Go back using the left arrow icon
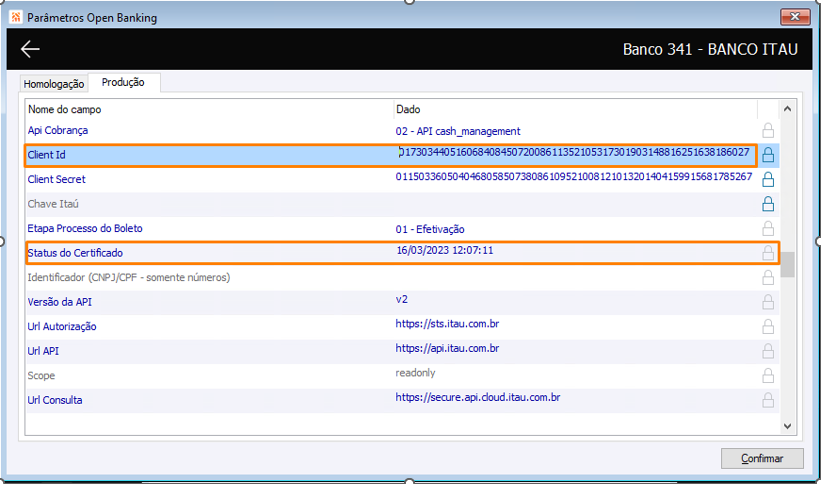The height and width of the screenshot is (484, 821). point(30,49)
